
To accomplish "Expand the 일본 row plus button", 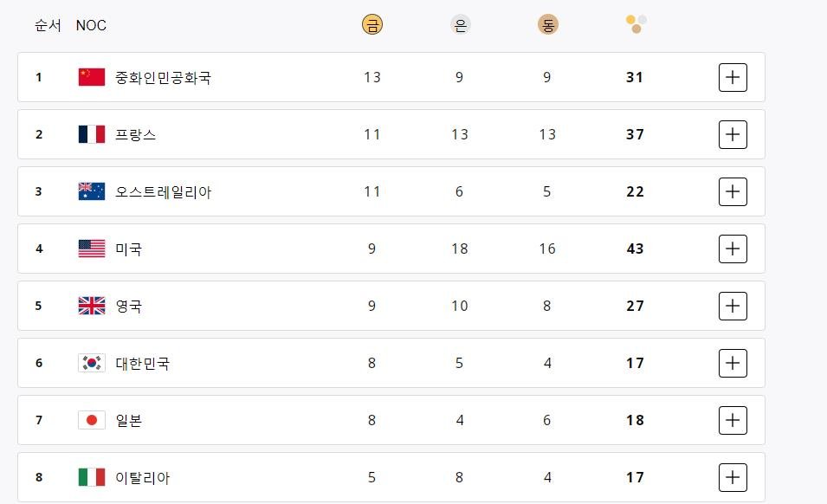I will (x=733, y=420).
